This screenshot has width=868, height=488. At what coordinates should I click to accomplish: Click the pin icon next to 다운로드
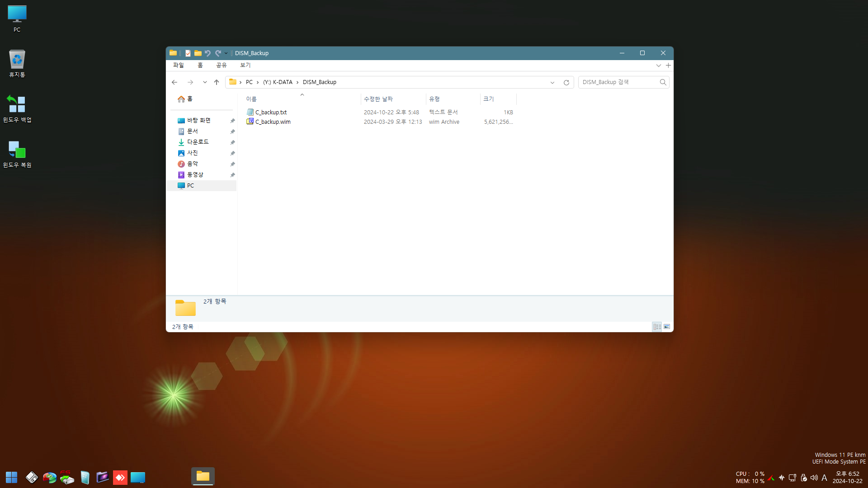(232, 142)
